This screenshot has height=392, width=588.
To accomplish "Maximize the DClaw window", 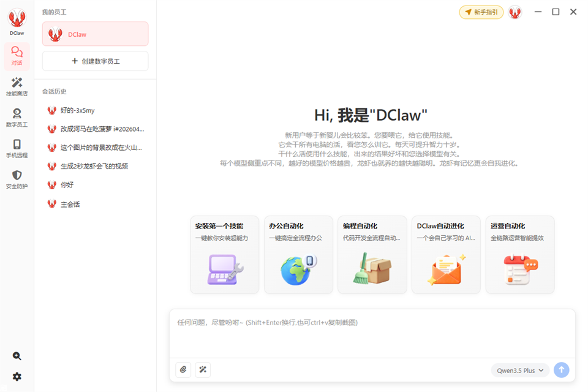I will click(x=556, y=12).
